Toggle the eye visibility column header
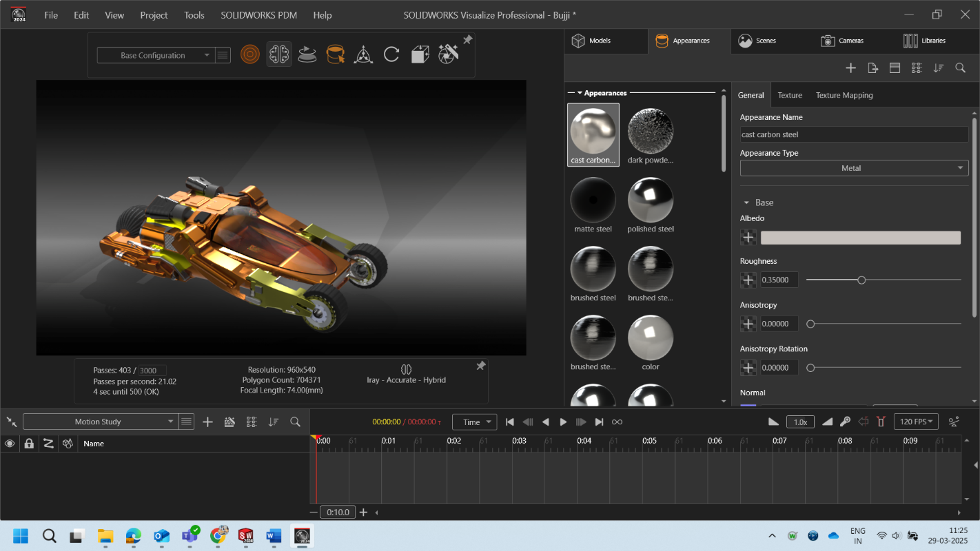 pos(10,444)
